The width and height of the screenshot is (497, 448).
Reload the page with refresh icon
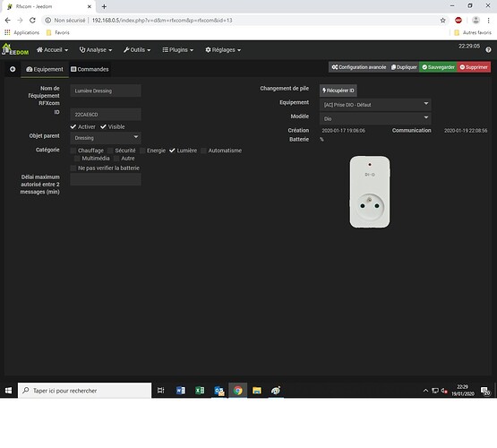pyautogui.click(x=32, y=21)
